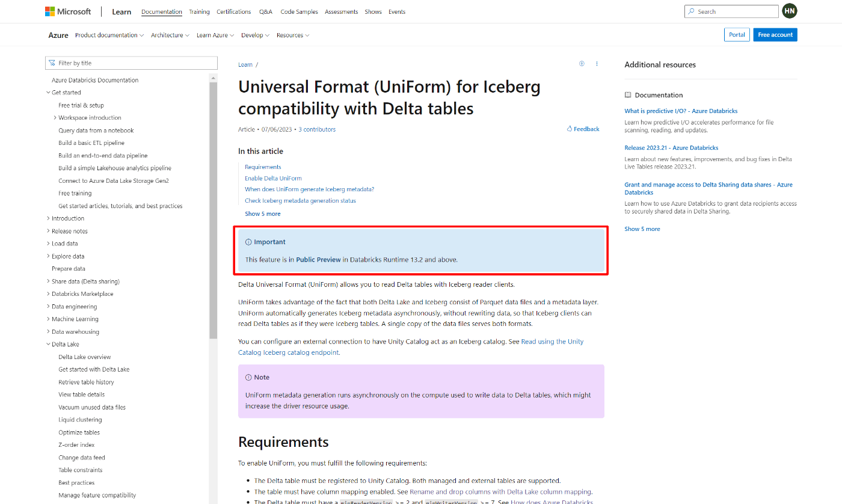Click the Free account button
The height and width of the screenshot is (504, 842).
(x=775, y=34)
